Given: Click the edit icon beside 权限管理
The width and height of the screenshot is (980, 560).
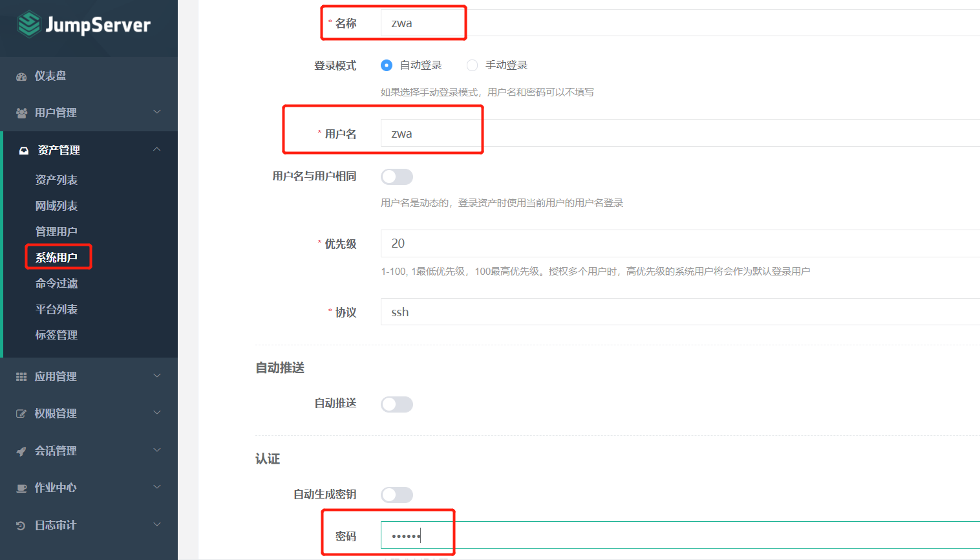Looking at the screenshot, I should coord(21,414).
